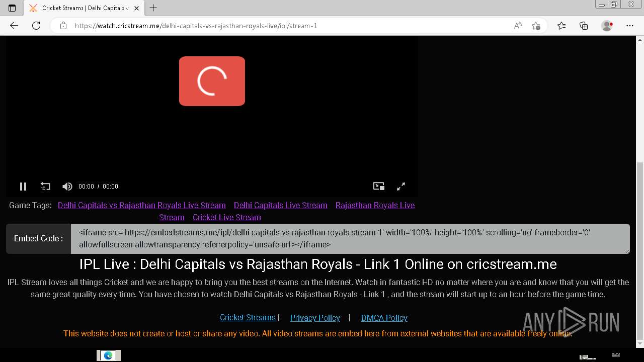Select the Cricket Streams browser tab
Image resolution: width=644 pixels, height=362 pixels.
click(x=83, y=8)
